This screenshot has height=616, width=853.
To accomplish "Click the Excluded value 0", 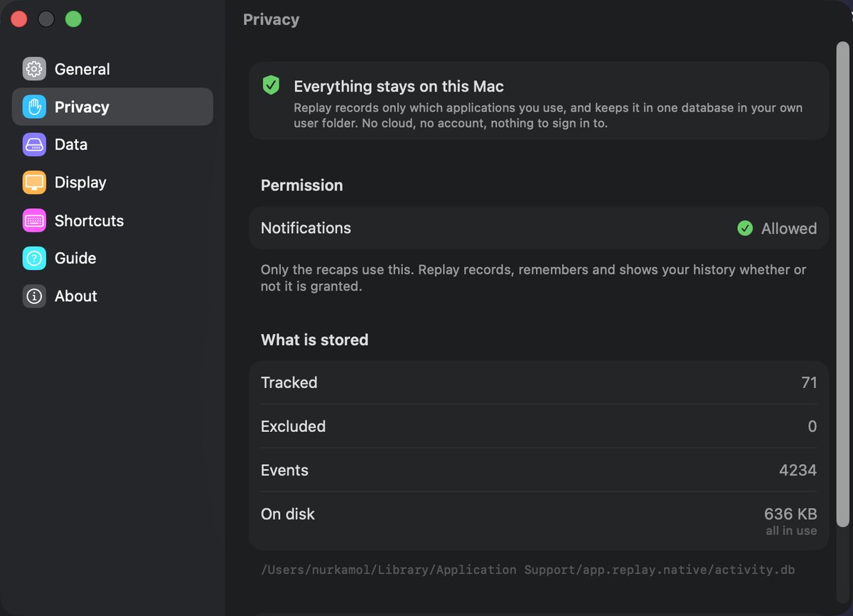I will pos(812,426).
